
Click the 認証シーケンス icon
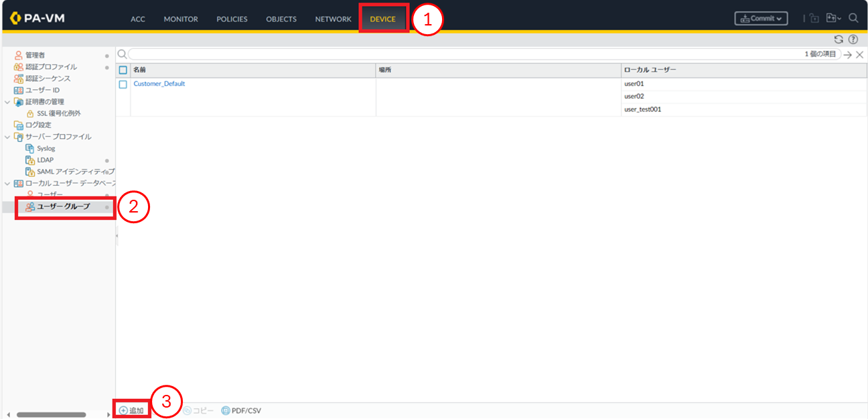(x=19, y=78)
